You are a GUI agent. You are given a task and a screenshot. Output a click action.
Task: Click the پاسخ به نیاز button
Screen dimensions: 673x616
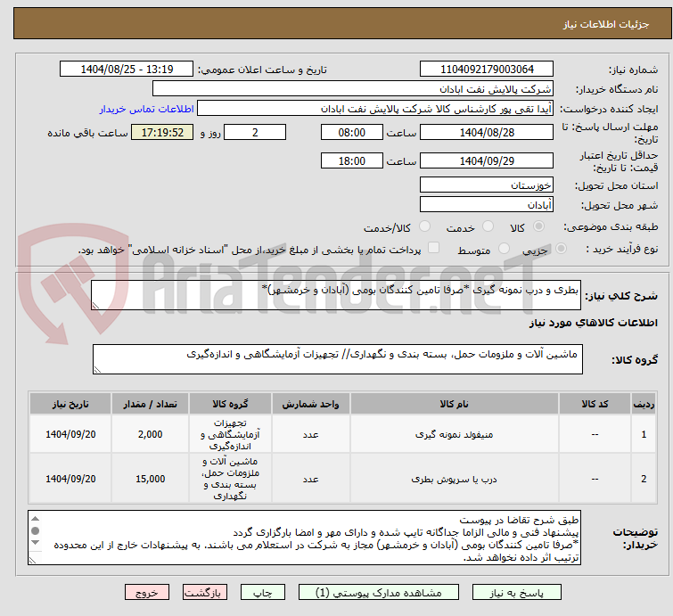click(x=516, y=593)
